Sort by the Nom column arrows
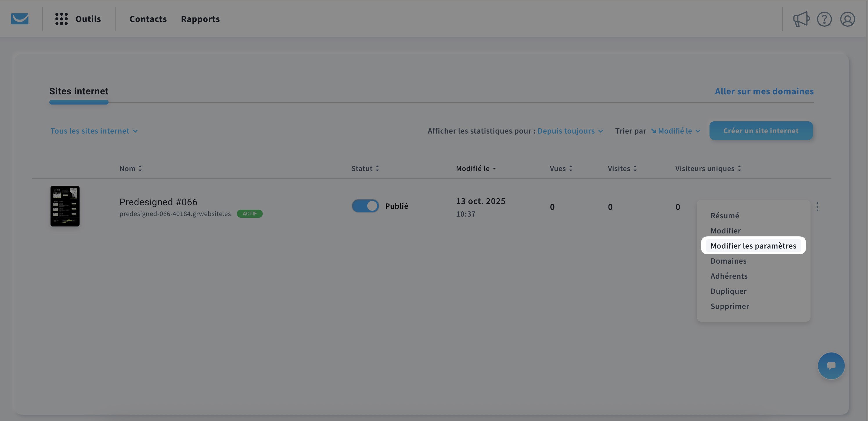This screenshot has height=421, width=868. (140, 168)
